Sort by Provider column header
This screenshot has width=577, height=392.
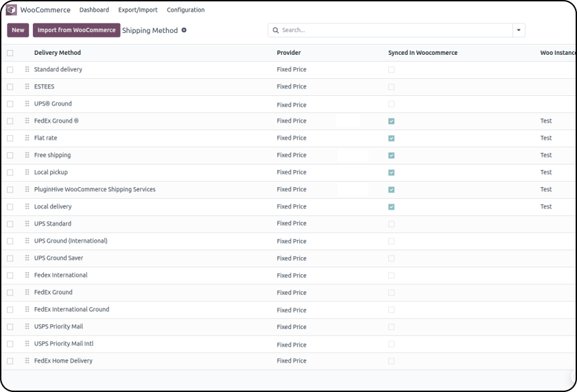pyautogui.click(x=289, y=53)
